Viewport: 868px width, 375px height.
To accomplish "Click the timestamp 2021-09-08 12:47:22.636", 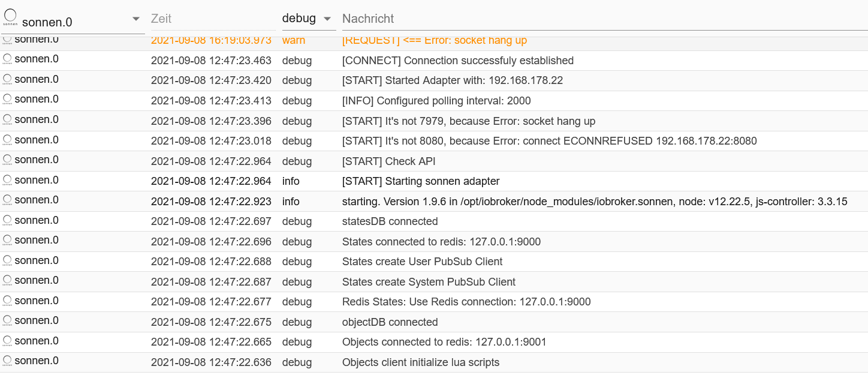I will pos(211,362).
